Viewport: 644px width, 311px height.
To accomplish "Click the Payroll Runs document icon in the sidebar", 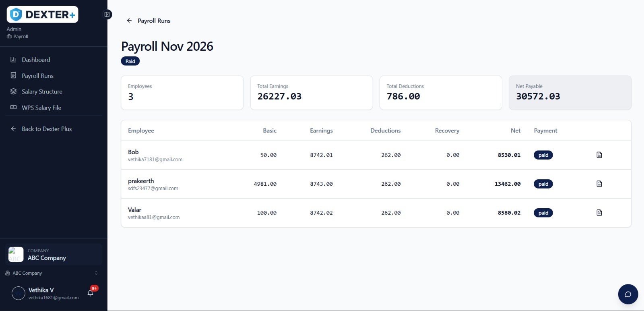I will click(13, 75).
